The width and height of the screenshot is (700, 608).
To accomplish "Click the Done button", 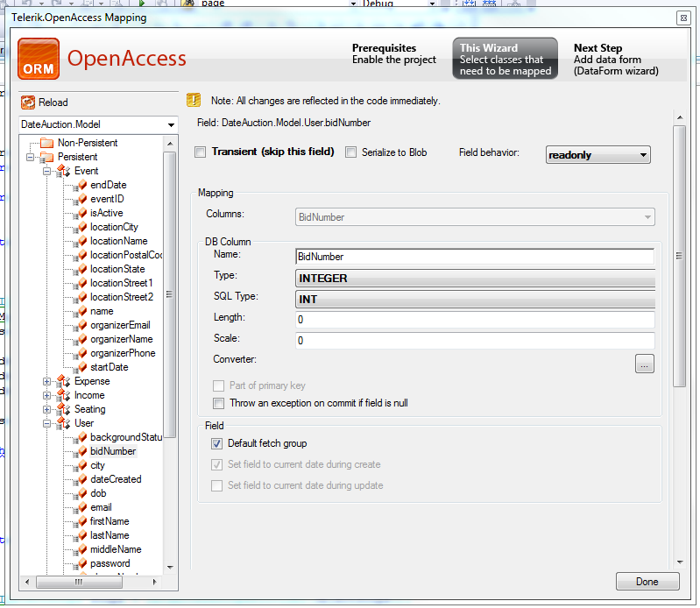I will pos(647,582).
